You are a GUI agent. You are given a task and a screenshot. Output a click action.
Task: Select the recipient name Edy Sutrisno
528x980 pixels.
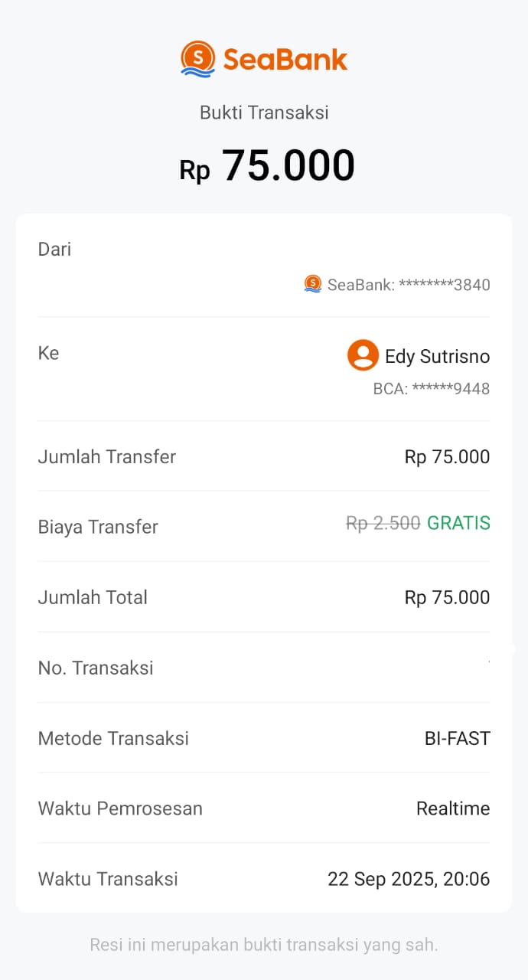point(437,357)
